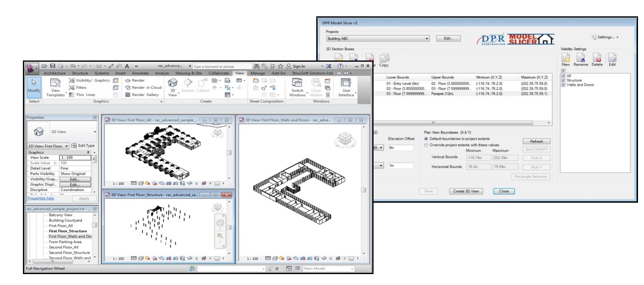Screen dimensions: 644x285
Task: Open Filters in the Graphics panel
Action: 78,88
